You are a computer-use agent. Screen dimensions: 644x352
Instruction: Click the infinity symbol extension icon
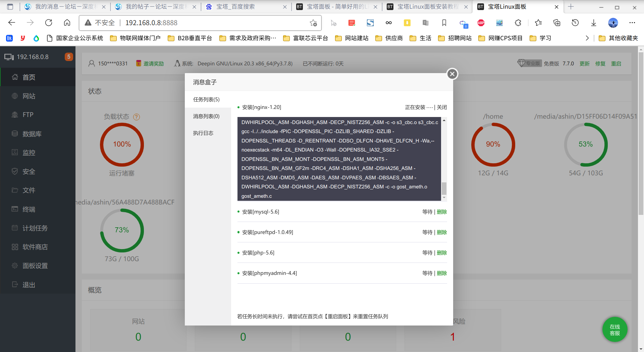[x=389, y=23]
